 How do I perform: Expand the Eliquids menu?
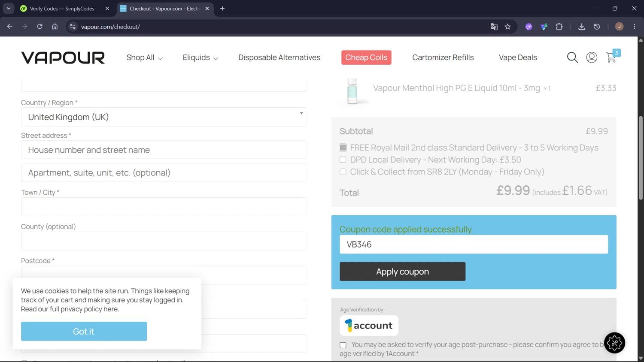pos(200,57)
